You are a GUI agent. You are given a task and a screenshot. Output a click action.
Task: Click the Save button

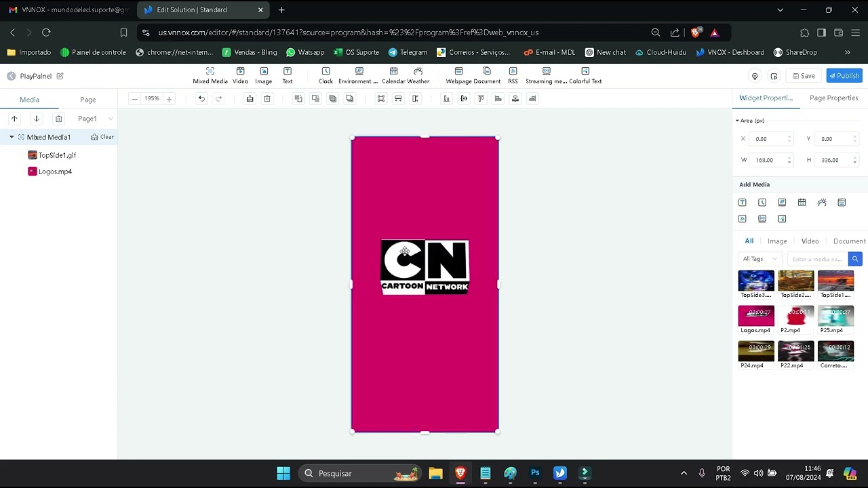pos(804,76)
